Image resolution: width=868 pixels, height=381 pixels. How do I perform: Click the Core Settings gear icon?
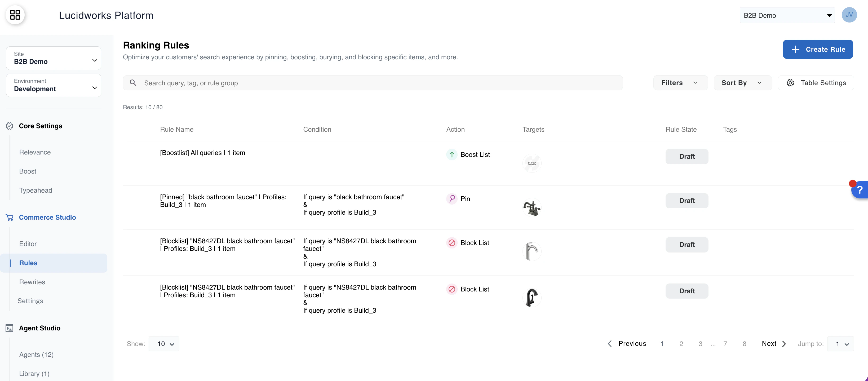[10, 126]
